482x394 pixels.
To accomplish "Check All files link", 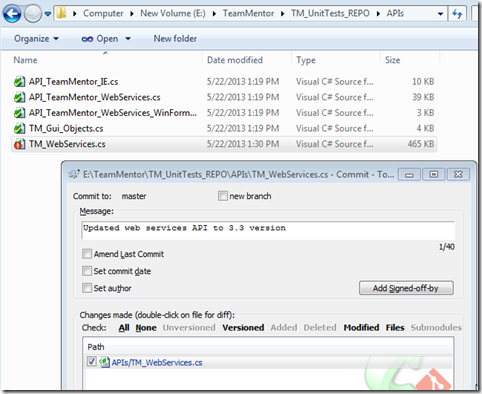I will [124, 328].
